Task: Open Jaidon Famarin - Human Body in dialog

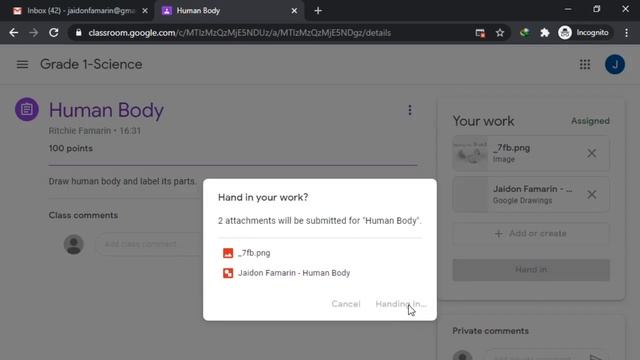Action: click(x=294, y=273)
